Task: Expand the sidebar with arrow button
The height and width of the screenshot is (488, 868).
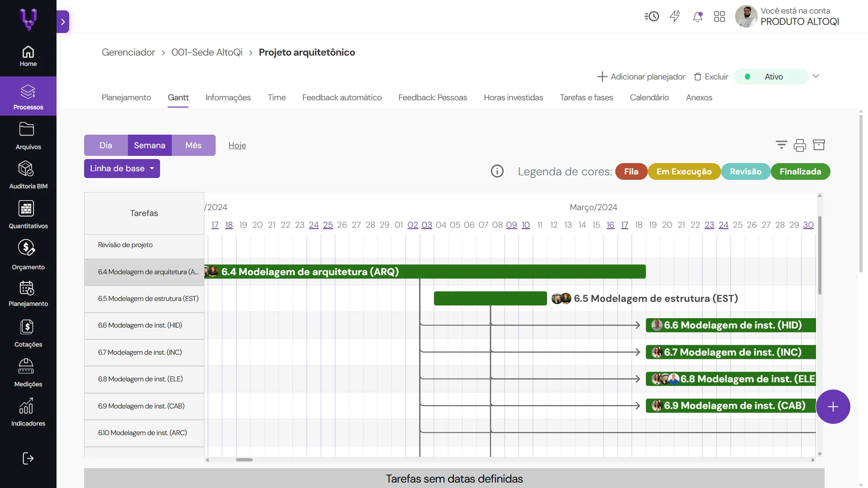Action: [x=63, y=22]
